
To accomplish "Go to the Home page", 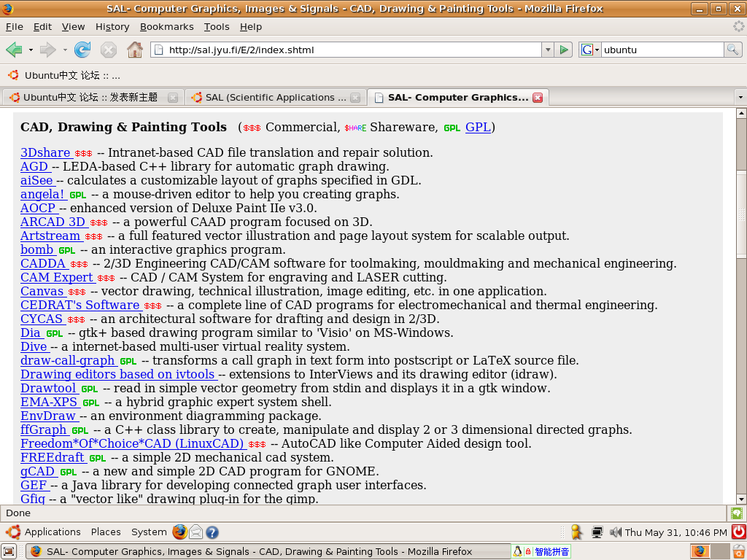I will [135, 50].
